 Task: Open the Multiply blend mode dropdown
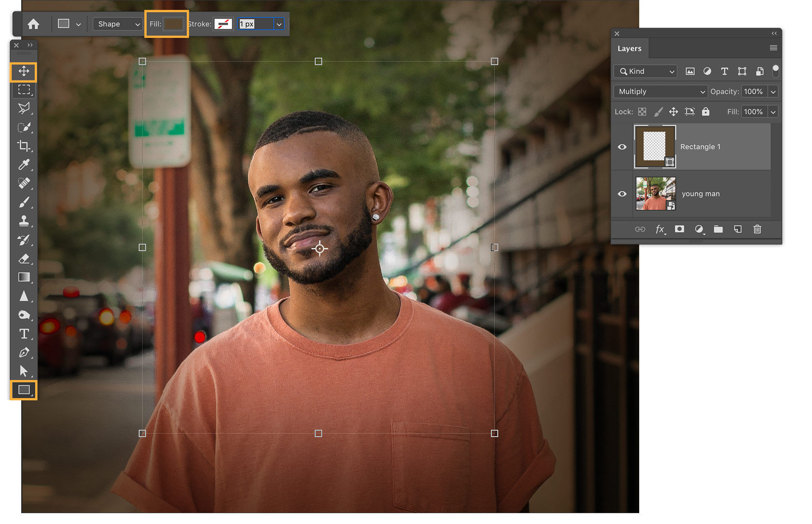pyautogui.click(x=660, y=91)
